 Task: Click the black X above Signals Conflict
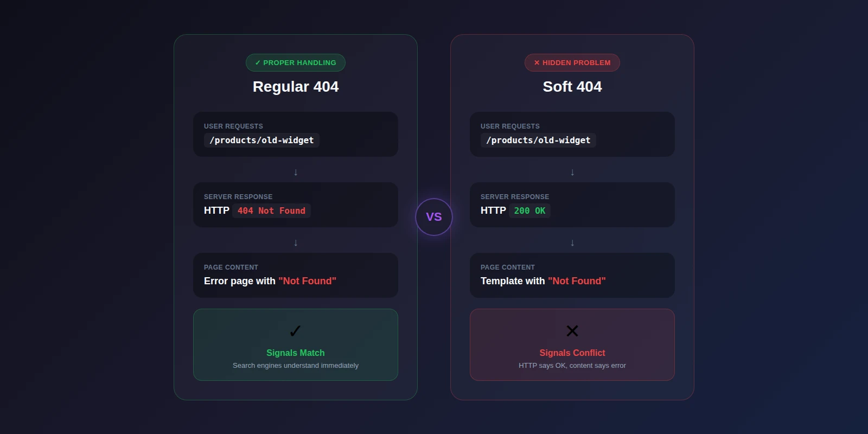(x=572, y=331)
